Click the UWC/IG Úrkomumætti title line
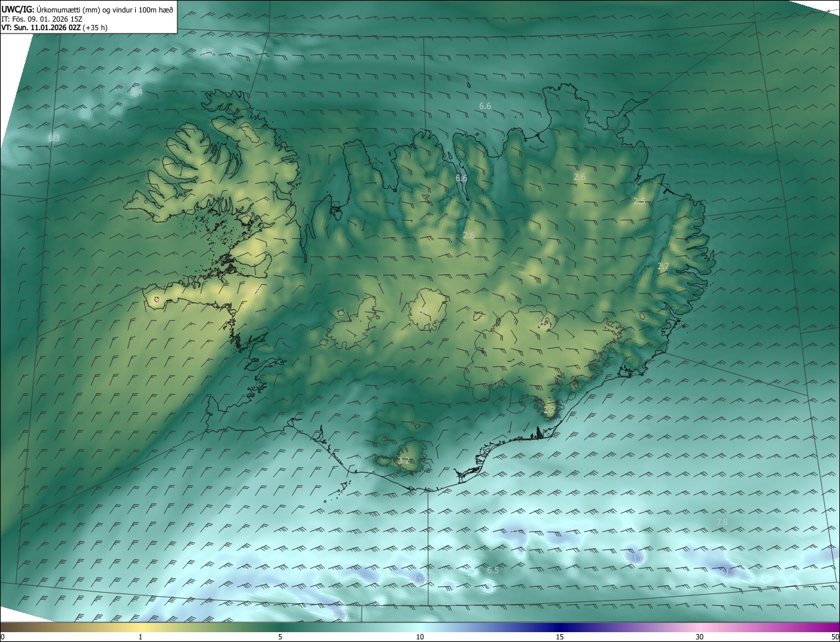The width and height of the screenshot is (840, 642). [x=87, y=9]
